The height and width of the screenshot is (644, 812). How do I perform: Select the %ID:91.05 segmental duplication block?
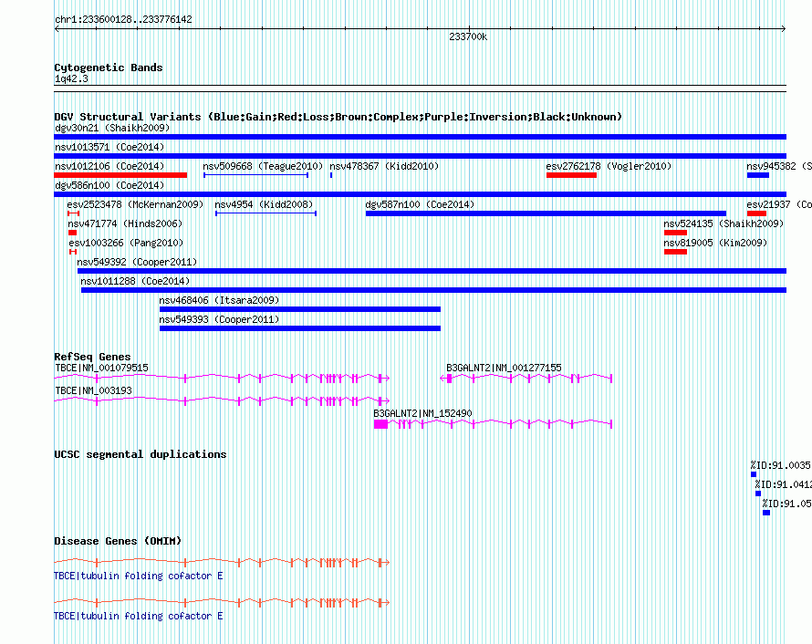point(766,513)
